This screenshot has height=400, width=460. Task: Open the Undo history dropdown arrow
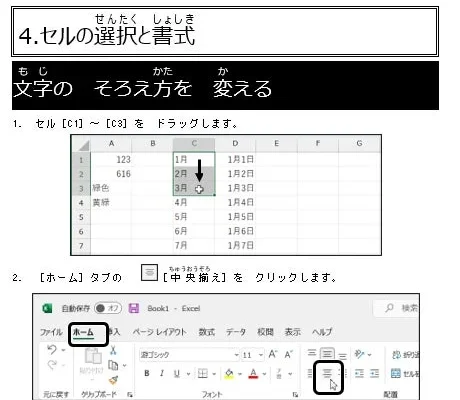pos(63,350)
